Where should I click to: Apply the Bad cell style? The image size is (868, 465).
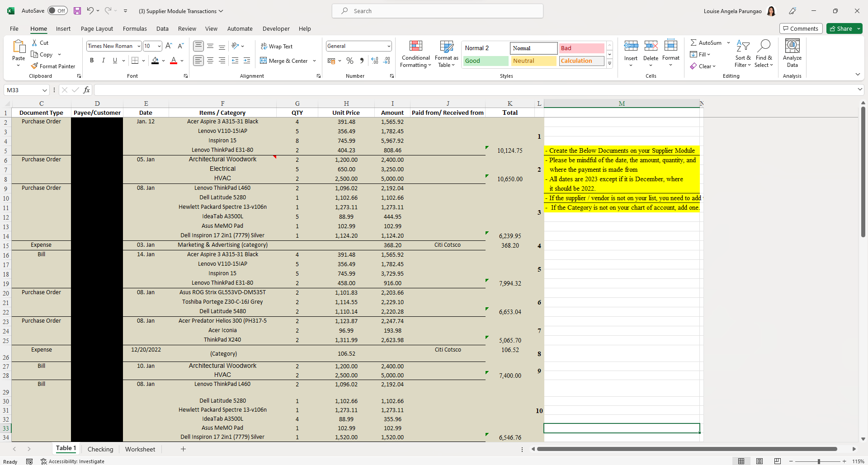(582, 48)
